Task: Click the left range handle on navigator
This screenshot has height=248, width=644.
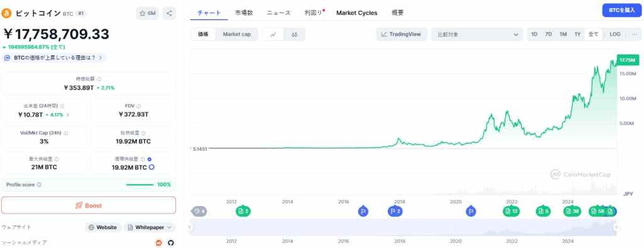Action: (190, 227)
